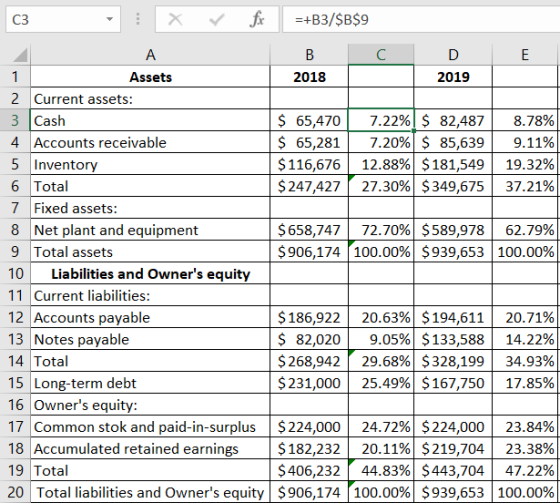Viewport: 560px width, 503px height.
Task: Click the Enter checkmark formula bar icon
Action: [x=217, y=19]
